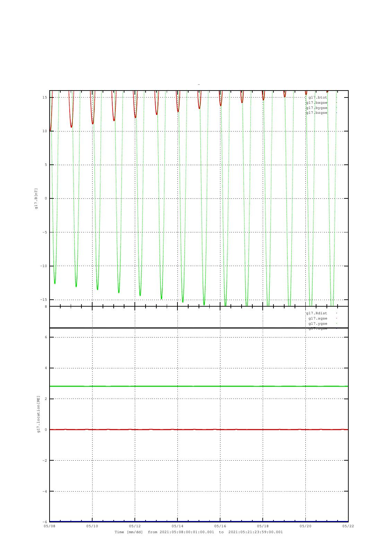Viewport: 392px width, 555px height.
Task: Click the 05/12 date tick label
Action: pyautogui.click(x=135, y=526)
